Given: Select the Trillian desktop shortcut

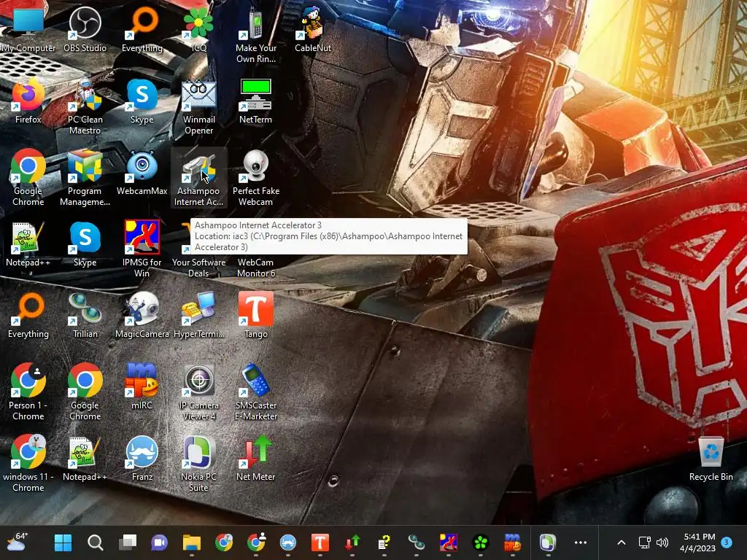Looking at the screenshot, I should [x=85, y=316].
